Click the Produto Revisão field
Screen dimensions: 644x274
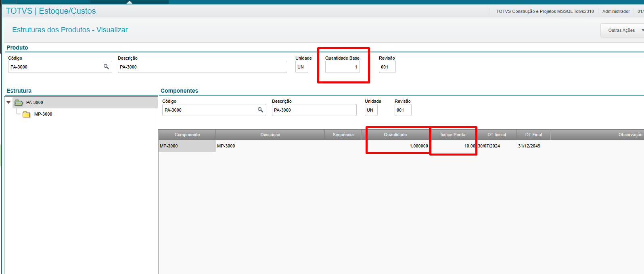387,67
